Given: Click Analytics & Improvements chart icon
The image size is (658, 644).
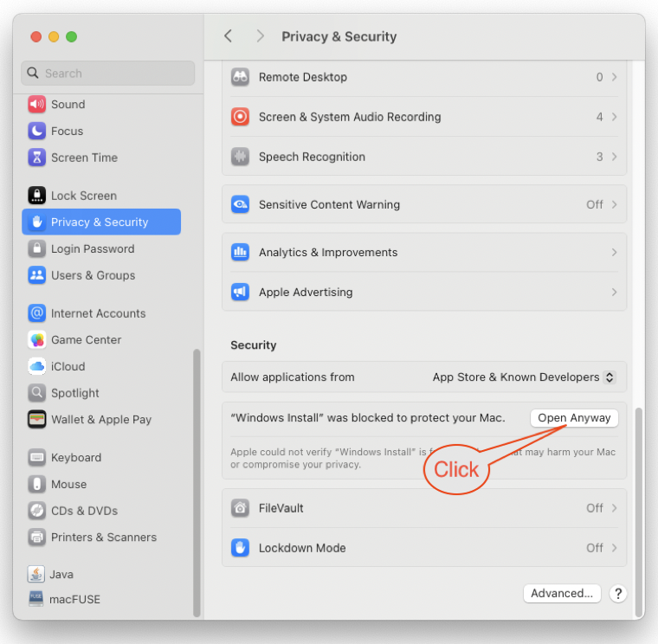Looking at the screenshot, I should (240, 252).
